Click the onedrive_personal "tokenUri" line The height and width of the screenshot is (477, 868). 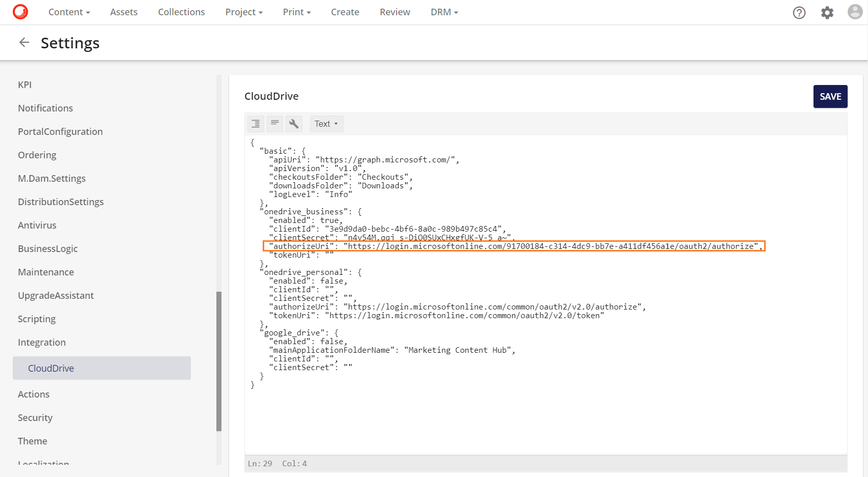pyautogui.click(x=436, y=316)
